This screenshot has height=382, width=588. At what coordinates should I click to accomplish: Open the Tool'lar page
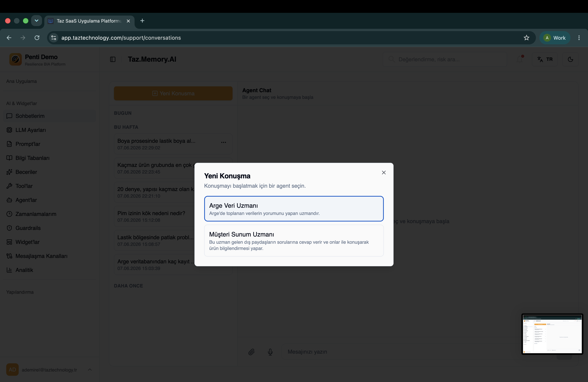[49, 186]
